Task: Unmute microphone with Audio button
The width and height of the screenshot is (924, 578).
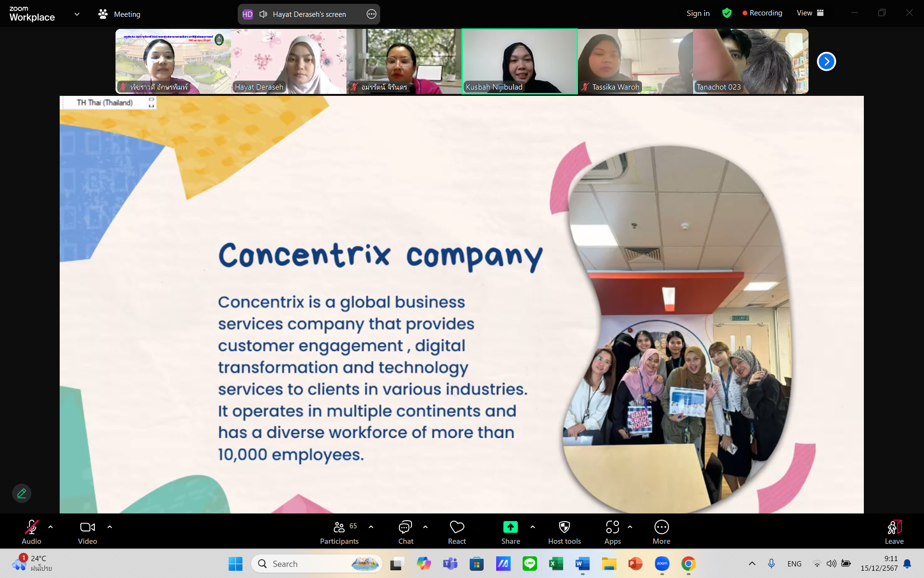Action: pyautogui.click(x=31, y=532)
